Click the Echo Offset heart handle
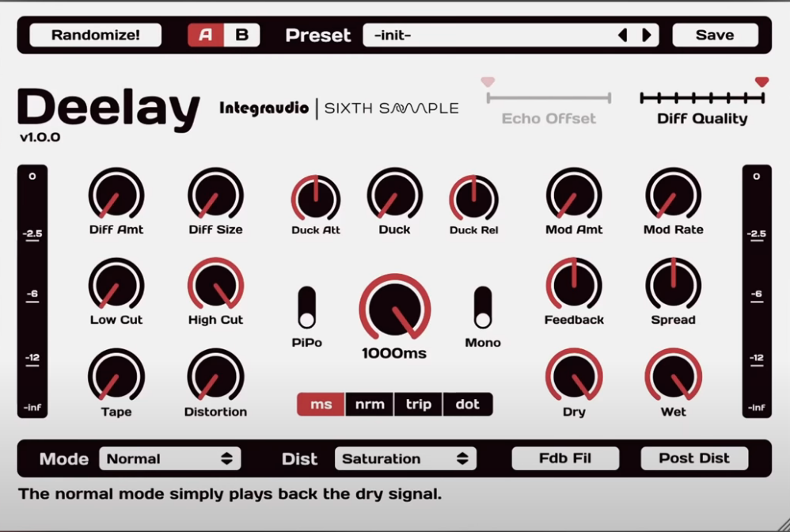790x532 pixels. [488, 82]
